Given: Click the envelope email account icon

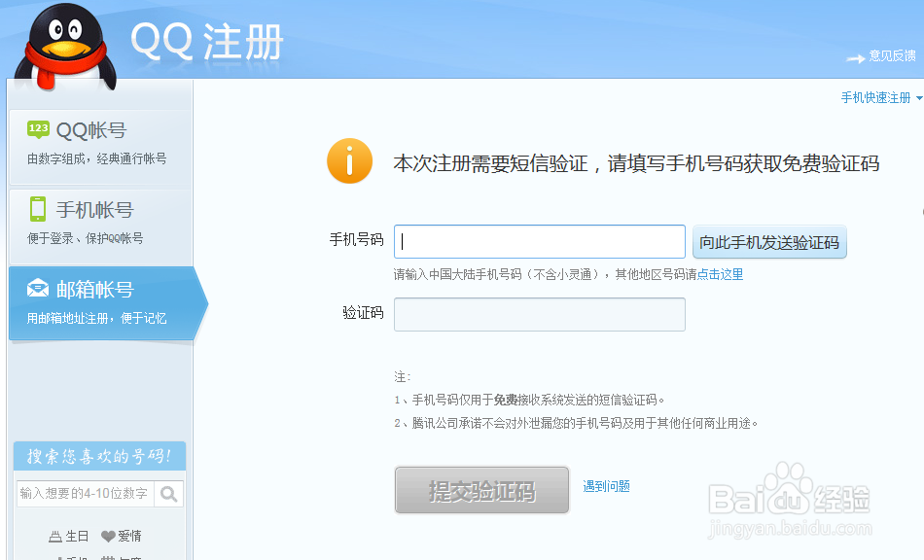Looking at the screenshot, I should point(38,289).
